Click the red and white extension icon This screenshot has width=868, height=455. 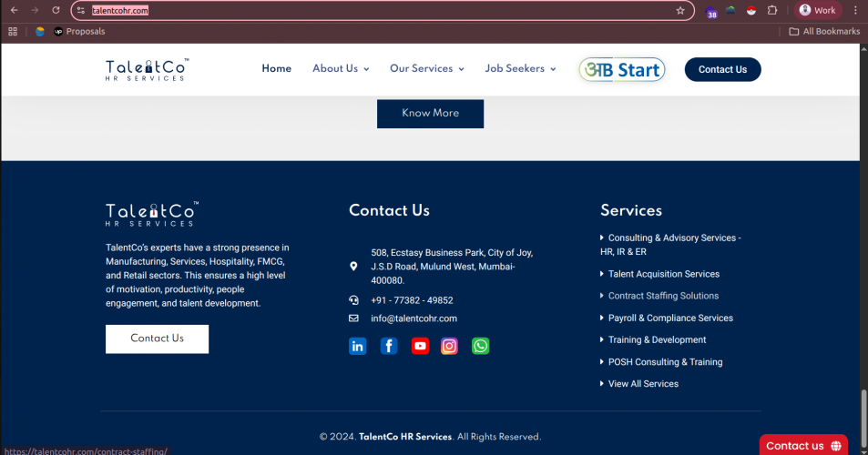pyautogui.click(x=751, y=11)
